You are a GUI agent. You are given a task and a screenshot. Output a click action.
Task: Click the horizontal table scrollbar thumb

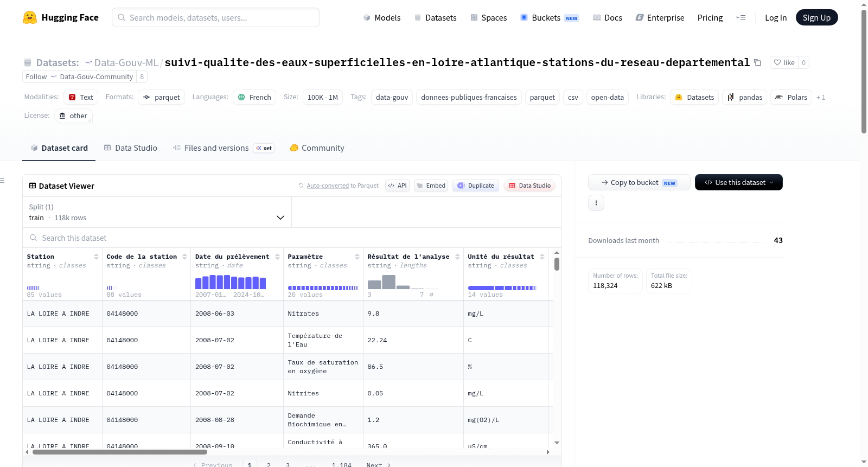[x=120, y=452]
